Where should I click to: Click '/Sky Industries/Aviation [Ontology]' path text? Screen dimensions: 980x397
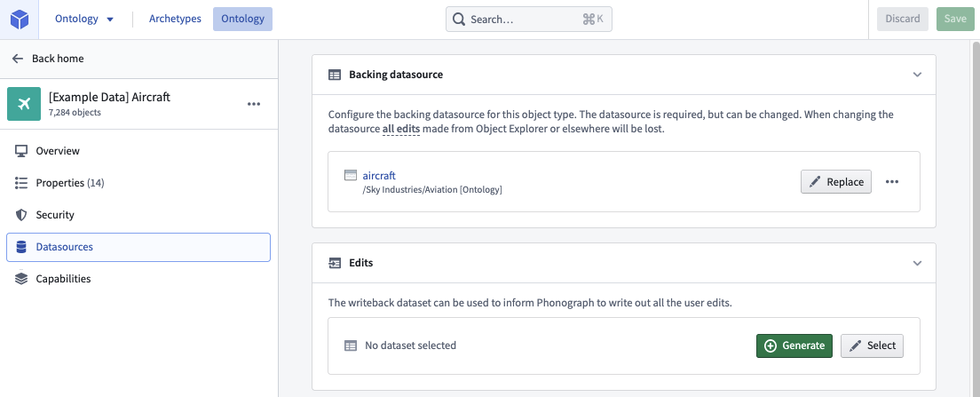coord(432,189)
